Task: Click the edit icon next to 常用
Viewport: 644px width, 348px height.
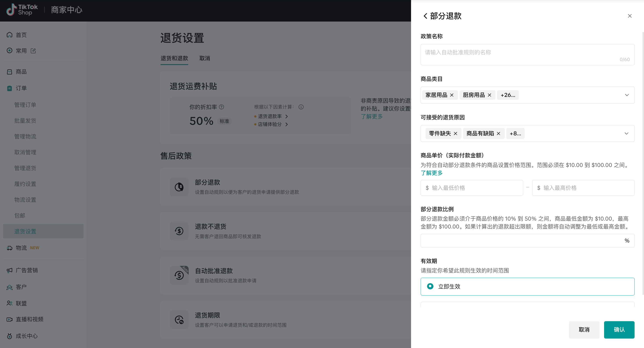Action: pyautogui.click(x=33, y=51)
